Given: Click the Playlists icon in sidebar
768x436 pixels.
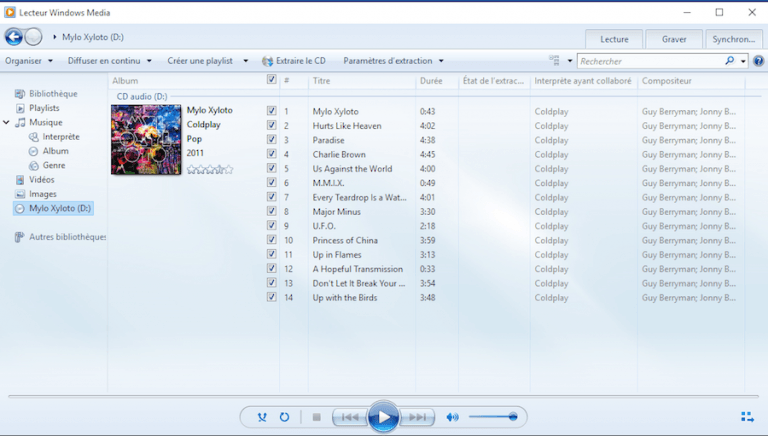Looking at the screenshot, I should [20, 108].
